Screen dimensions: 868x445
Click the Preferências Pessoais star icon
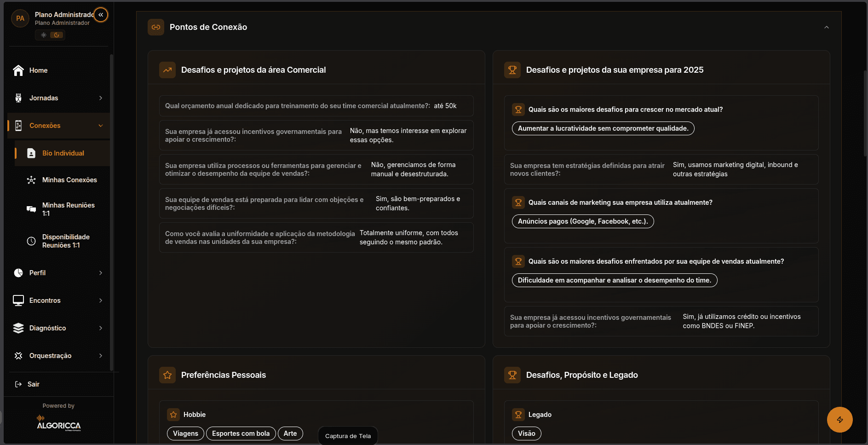[167, 375]
